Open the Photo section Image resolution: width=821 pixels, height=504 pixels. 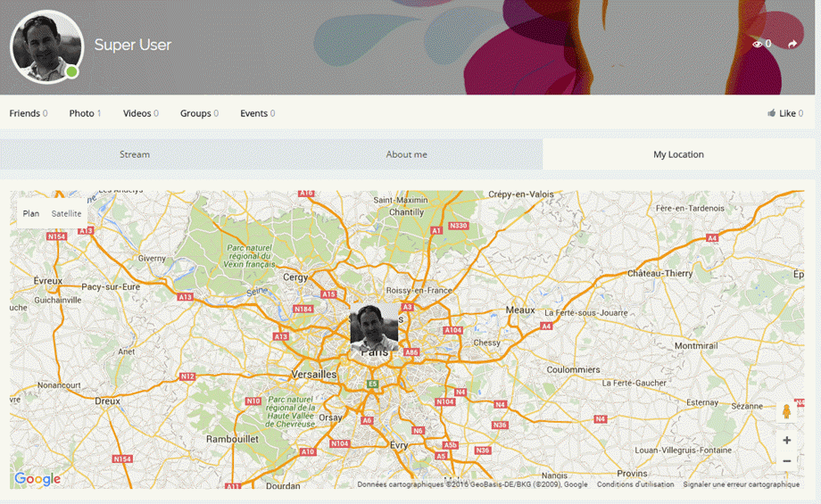coord(82,113)
